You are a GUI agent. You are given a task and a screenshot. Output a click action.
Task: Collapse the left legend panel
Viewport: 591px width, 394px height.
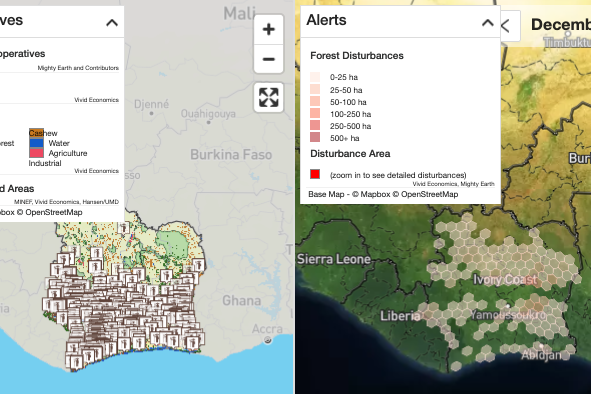(112, 23)
